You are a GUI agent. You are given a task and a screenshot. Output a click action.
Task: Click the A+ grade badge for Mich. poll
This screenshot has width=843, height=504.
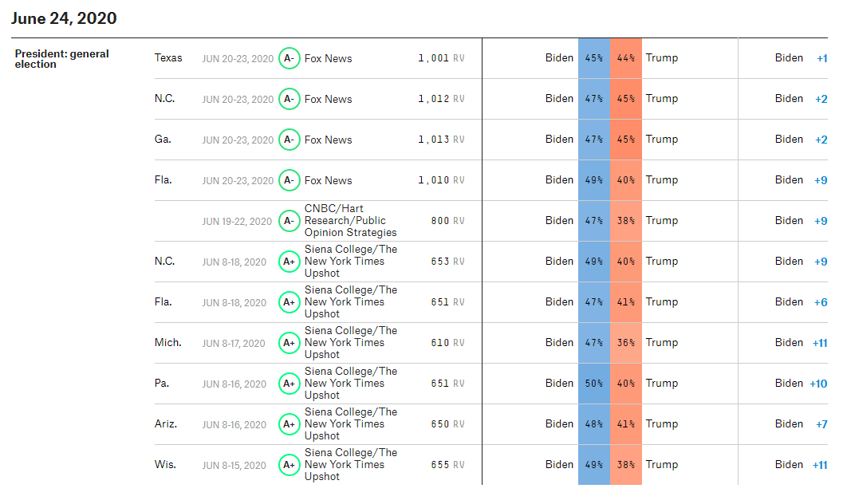pos(289,343)
